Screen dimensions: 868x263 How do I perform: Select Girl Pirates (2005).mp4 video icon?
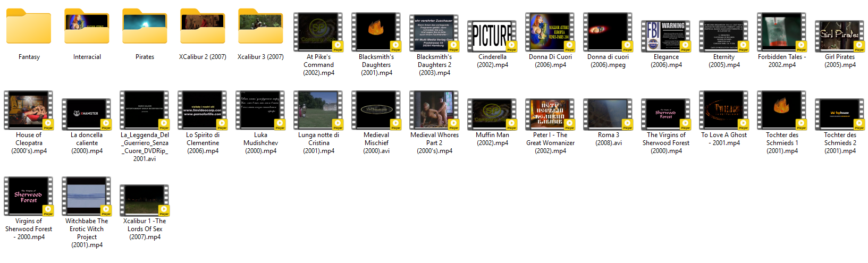tap(840, 36)
